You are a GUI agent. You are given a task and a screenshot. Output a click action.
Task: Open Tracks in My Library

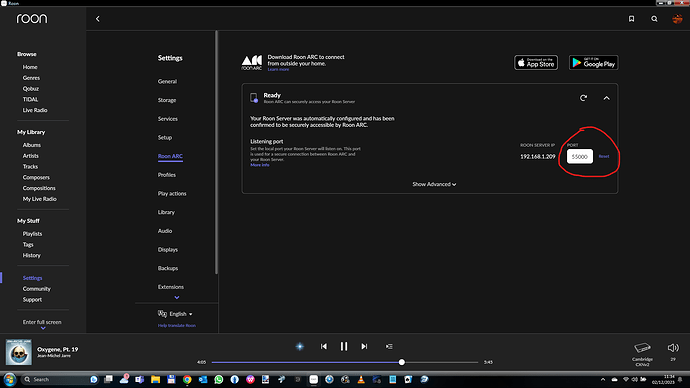(x=30, y=167)
